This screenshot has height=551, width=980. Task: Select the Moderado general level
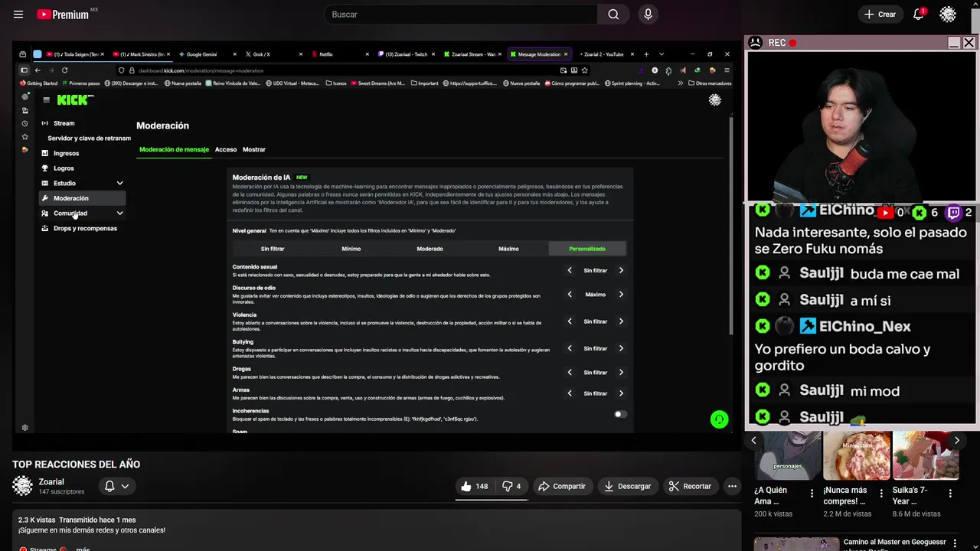coord(430,249)
